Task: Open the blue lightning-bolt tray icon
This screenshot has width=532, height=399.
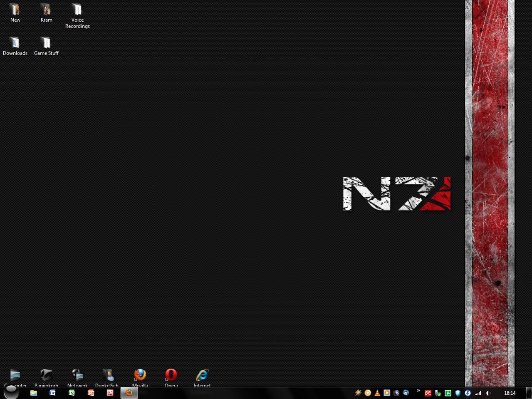Action: click(x=468, y=393)
